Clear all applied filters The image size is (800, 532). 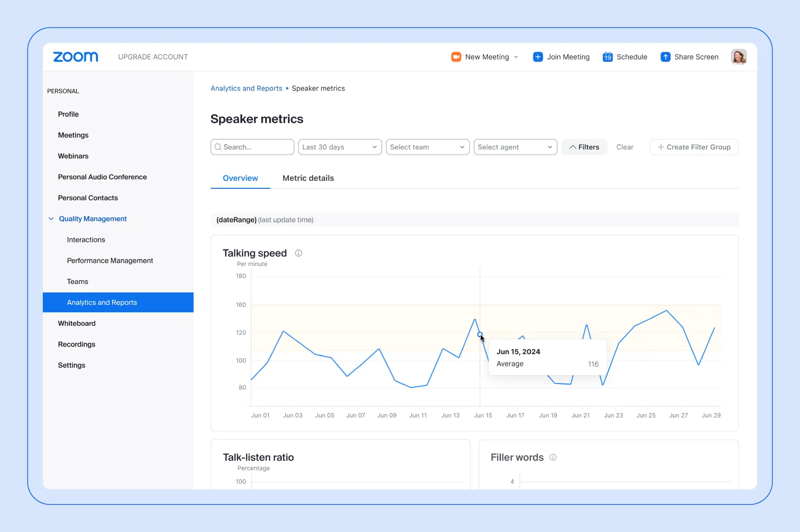[x=625, y=147]
